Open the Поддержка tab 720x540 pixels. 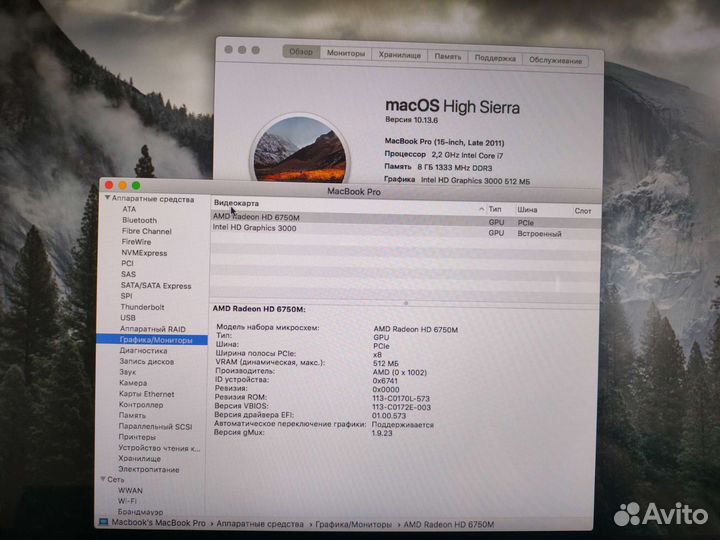[x=495, y=58]
